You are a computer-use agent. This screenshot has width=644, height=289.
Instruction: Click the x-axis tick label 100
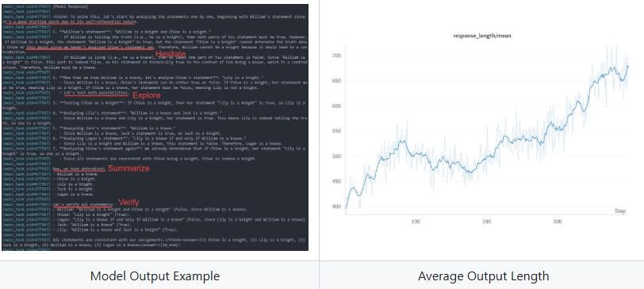click(x=416, y=222)
